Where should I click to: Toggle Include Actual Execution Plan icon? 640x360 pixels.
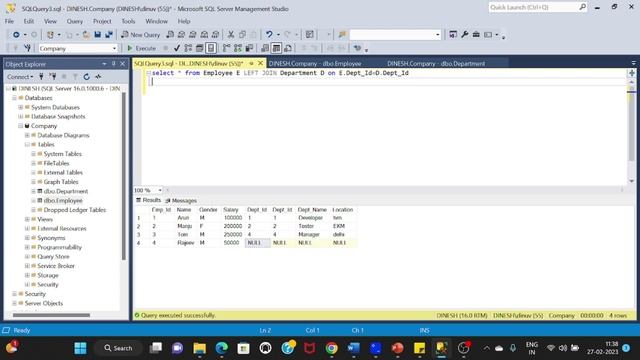pyautogui.click(x=227, y=48)
